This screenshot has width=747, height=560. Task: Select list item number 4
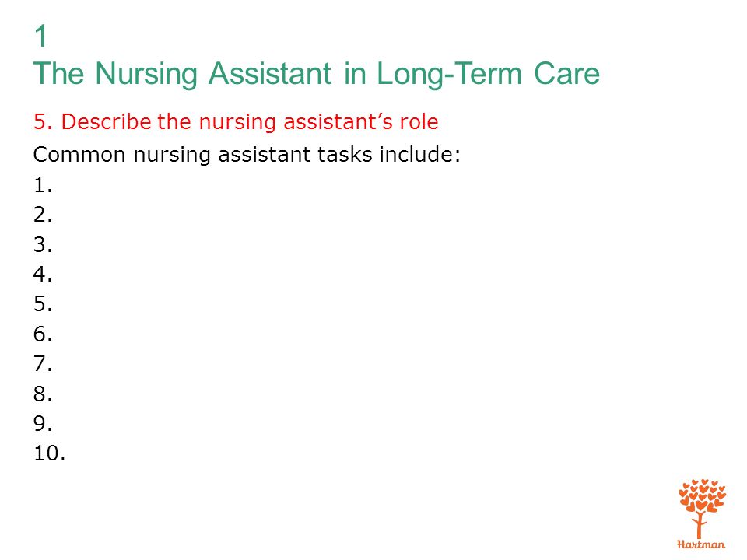(43, 275)
